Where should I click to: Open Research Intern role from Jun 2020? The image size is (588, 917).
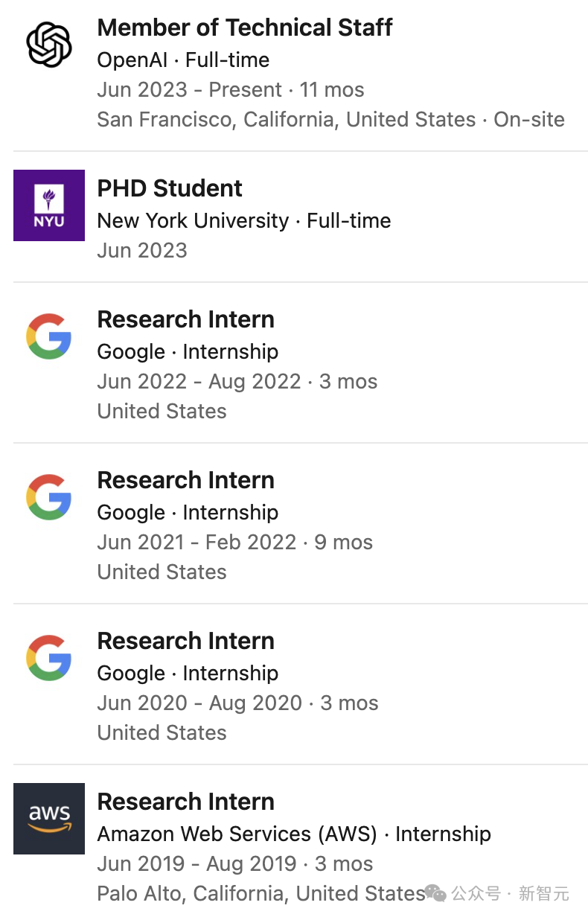[x=186, y=642]
